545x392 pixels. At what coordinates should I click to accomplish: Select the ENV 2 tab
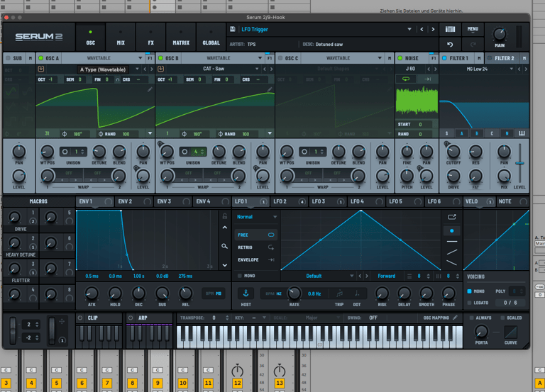coord(134,201)
